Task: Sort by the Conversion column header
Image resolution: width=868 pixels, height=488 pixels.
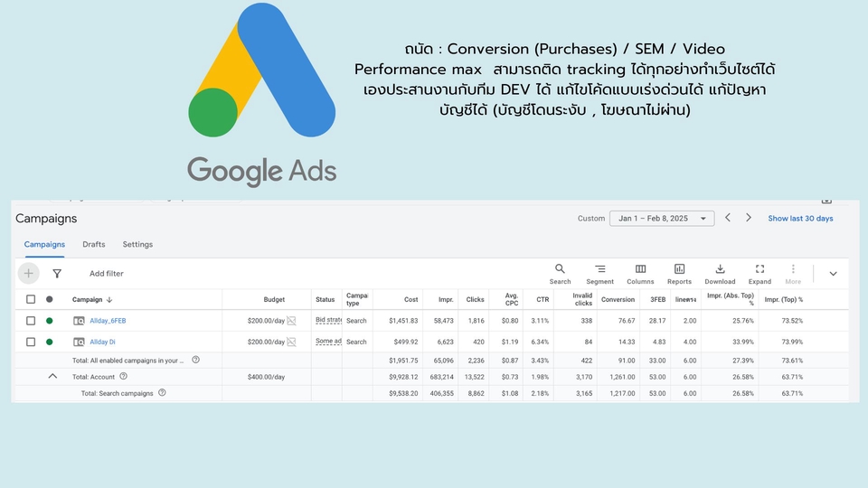Action: click(x=618, y=299)
